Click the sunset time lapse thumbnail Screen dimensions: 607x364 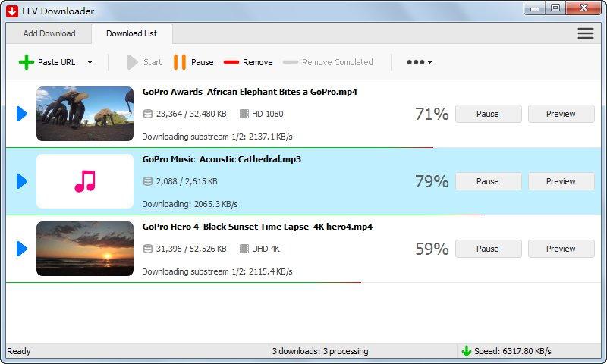coord(85,249)
